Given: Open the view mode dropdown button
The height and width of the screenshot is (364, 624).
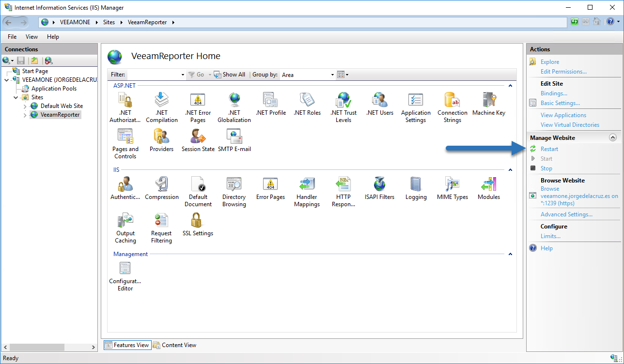Looking at the screenshot, I should coord(343,75).
